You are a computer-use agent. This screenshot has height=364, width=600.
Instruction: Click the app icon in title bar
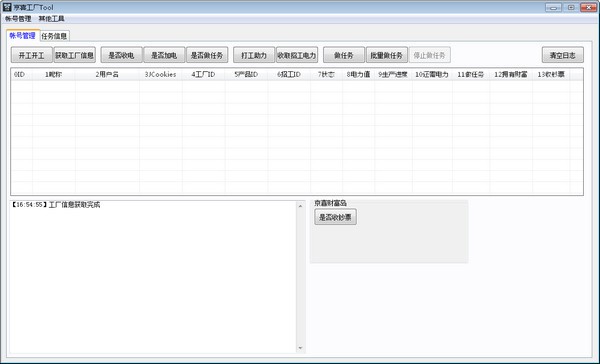7,7
